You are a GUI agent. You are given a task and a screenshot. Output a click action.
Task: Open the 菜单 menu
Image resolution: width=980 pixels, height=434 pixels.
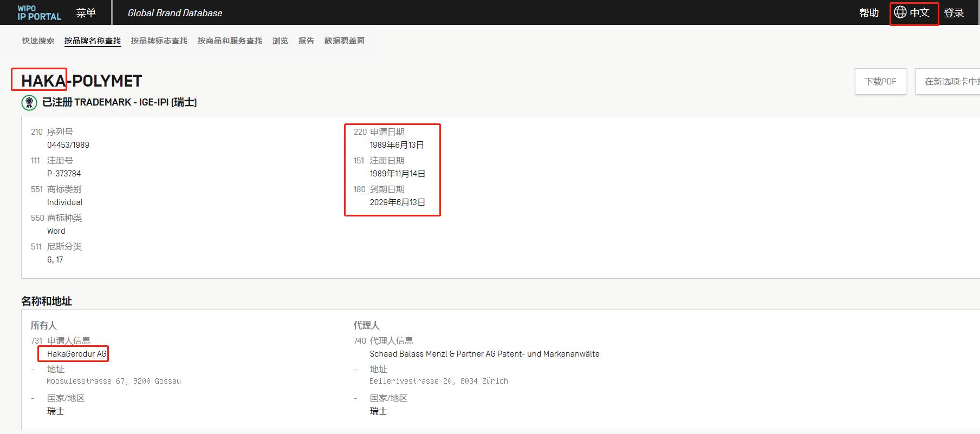coord(86,13)
